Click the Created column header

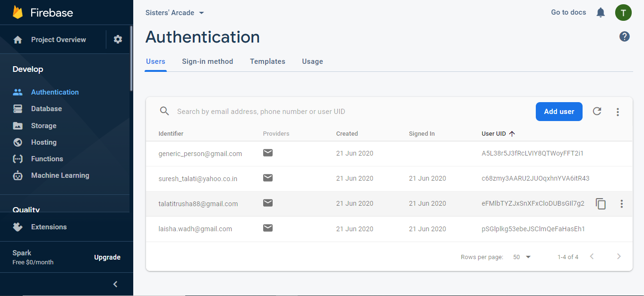point(347,134)
